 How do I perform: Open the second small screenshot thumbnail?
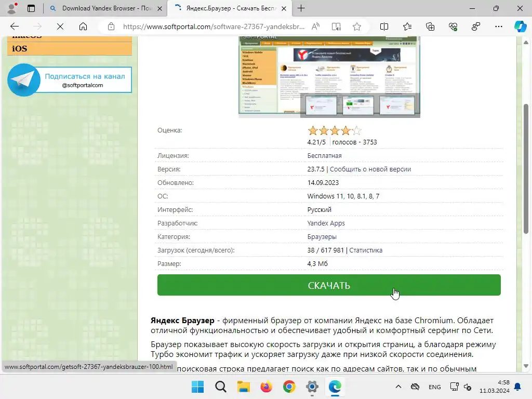click(358, 105)
